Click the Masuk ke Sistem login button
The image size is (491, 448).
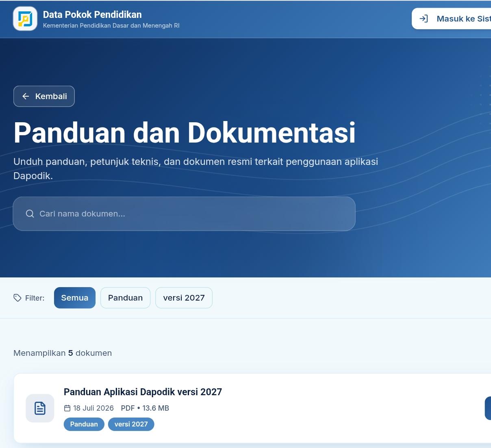click(452, 19)
